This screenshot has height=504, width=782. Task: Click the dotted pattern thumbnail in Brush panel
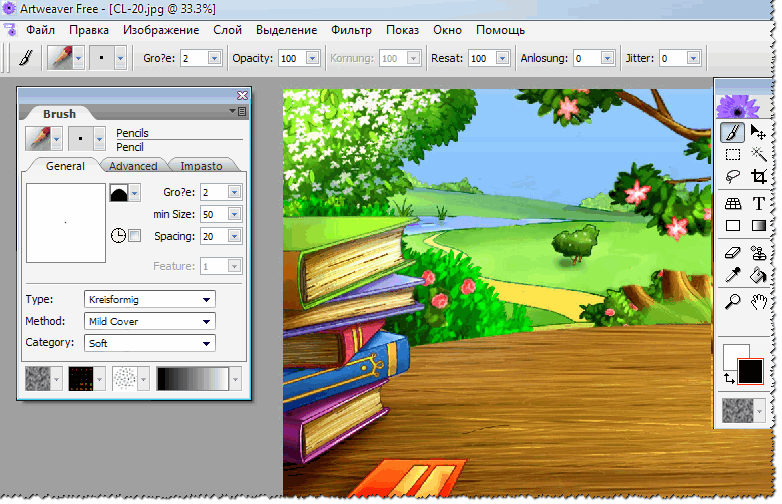click(125, 379)
